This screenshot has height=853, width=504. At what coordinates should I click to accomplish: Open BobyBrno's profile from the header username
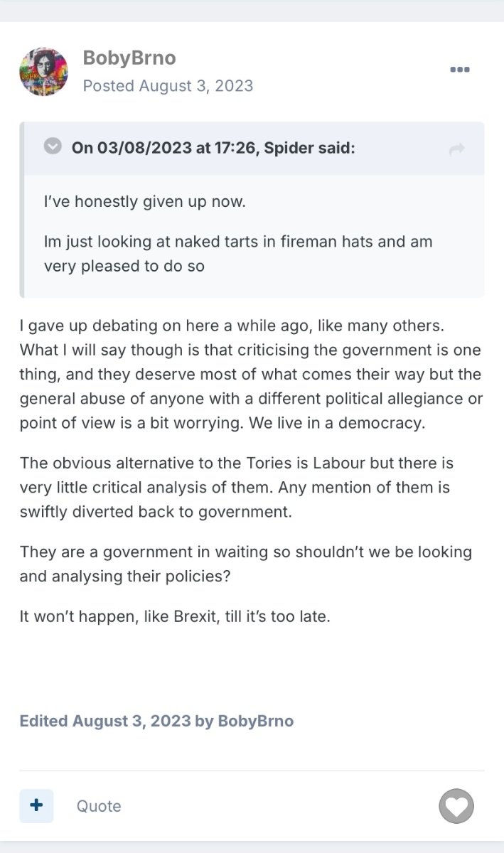click(129, 58)
